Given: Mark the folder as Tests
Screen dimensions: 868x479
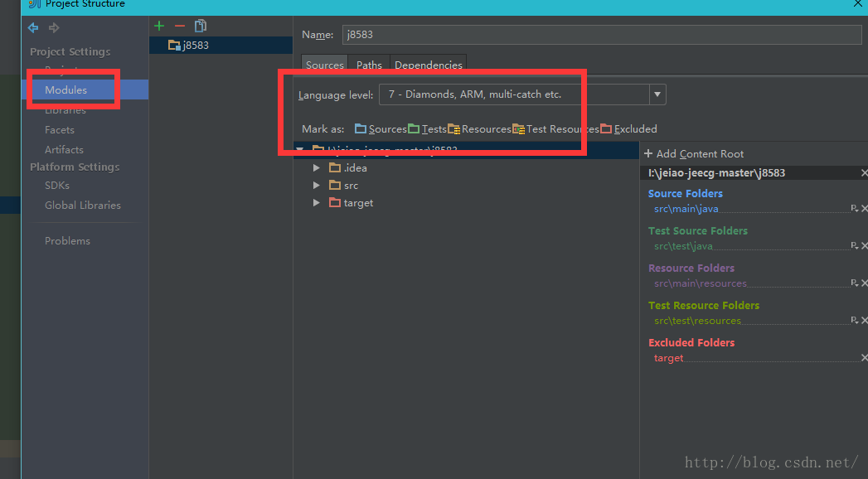Looking at the screenshot, I should (427, 129).
